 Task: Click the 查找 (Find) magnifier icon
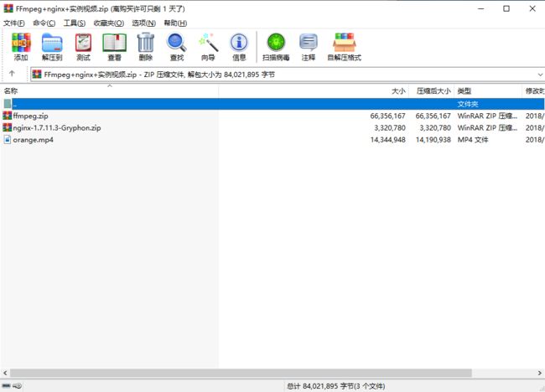coord(177,43)
